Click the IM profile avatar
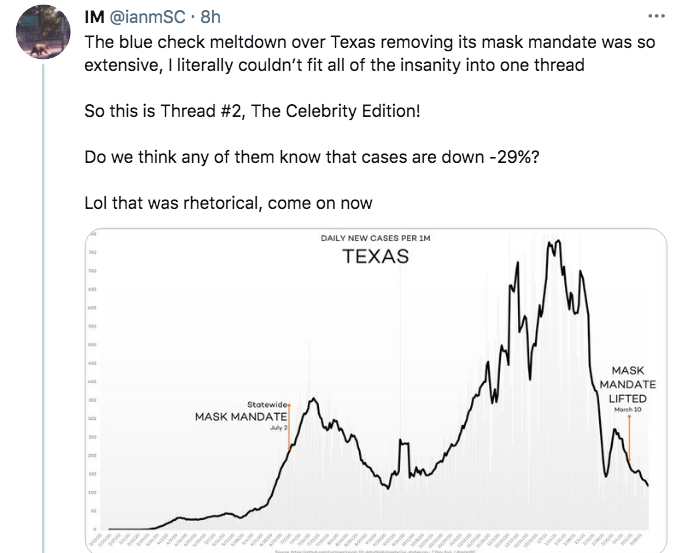Image resolution: width=681 pixels, height=553 pixels. coord(44,36)
